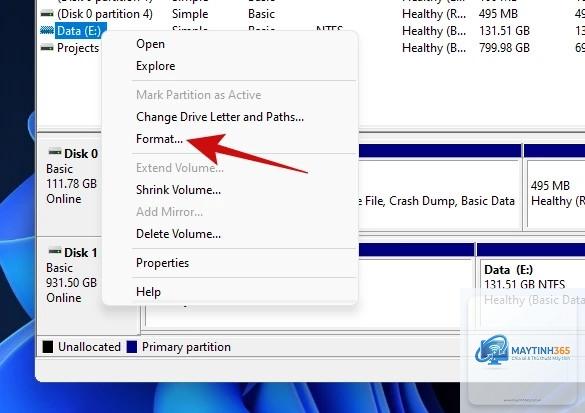The width and height of the screenshot is (585, 413).
Task: Choose Explore from the context menu
Action: tap(156, 66)
